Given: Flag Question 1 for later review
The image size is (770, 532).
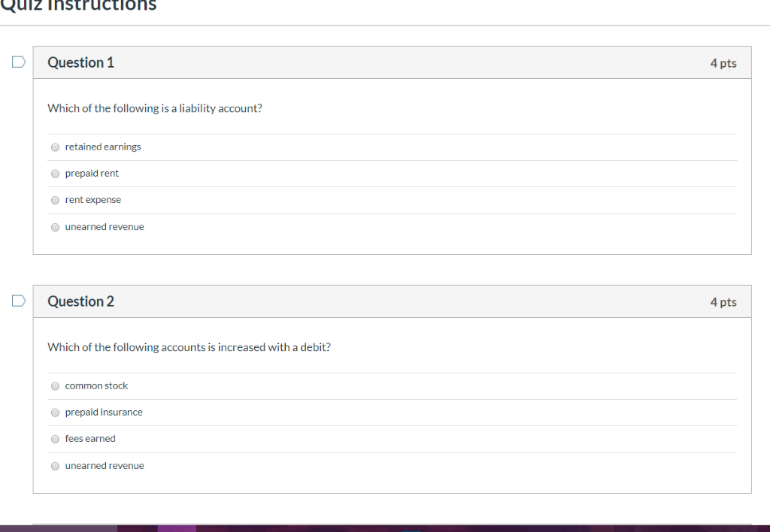Looking at the screenshot, I should (x=19, y=62).
